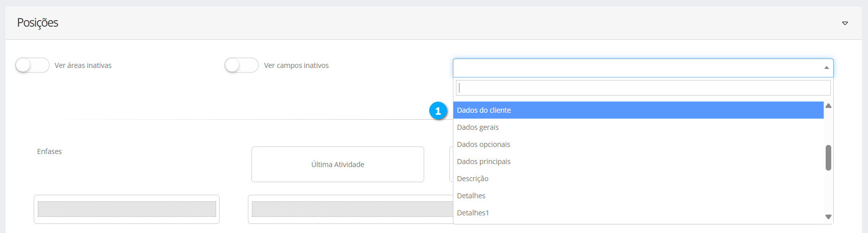Screen dimensions: 868x233
Task: Click the list scrollbar down arrow
Action: (x=828, y=217)
